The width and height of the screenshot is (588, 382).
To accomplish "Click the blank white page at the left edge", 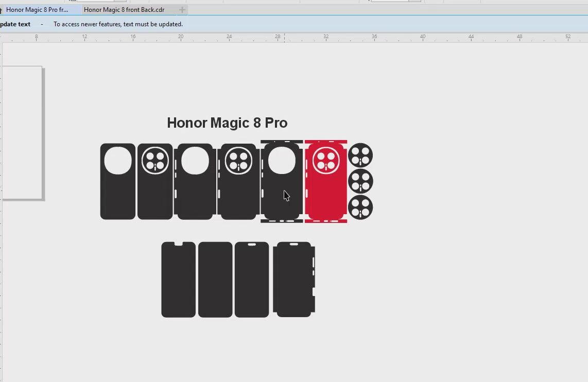I will tap(22, 132).
